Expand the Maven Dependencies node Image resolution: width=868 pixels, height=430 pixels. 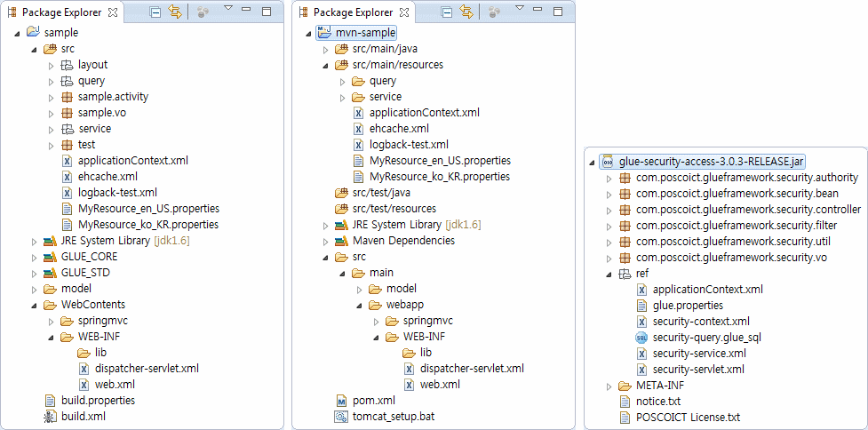(x=325, y=241)
